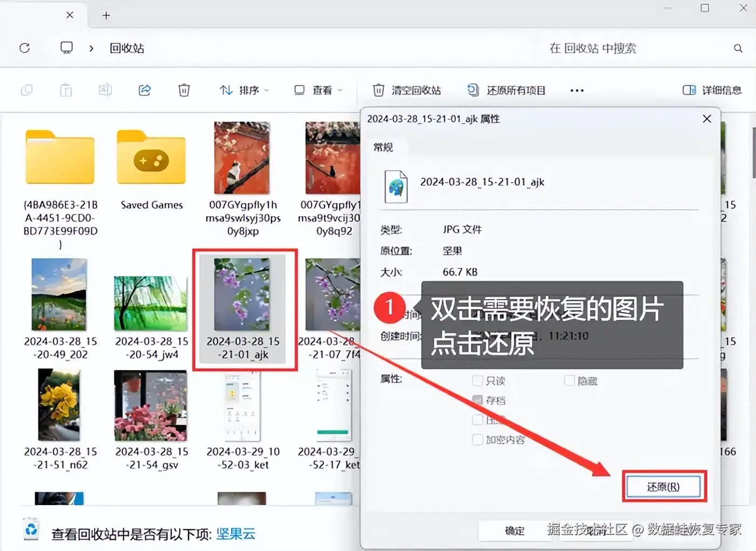Viewport: 756px width, 551px height.
Task: Open the more options ellipsis menu
Action: click(577, 90)
